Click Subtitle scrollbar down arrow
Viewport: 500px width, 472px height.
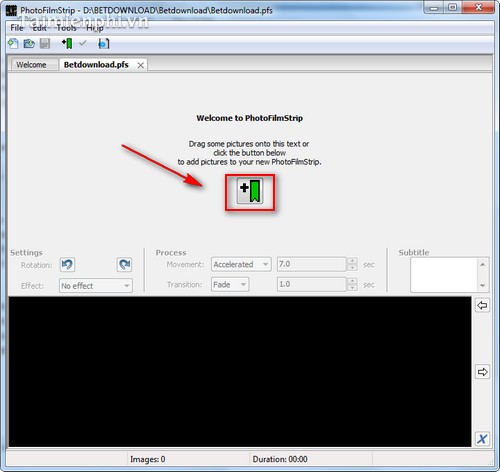coord(483,285)
